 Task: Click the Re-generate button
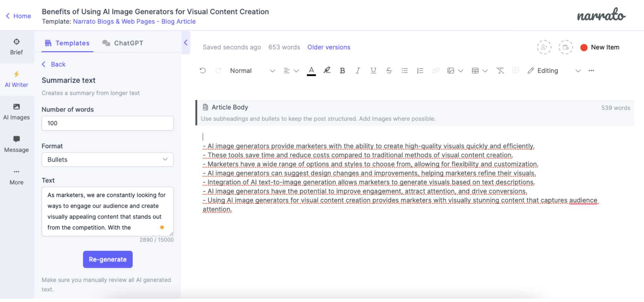tap(108, 259)
